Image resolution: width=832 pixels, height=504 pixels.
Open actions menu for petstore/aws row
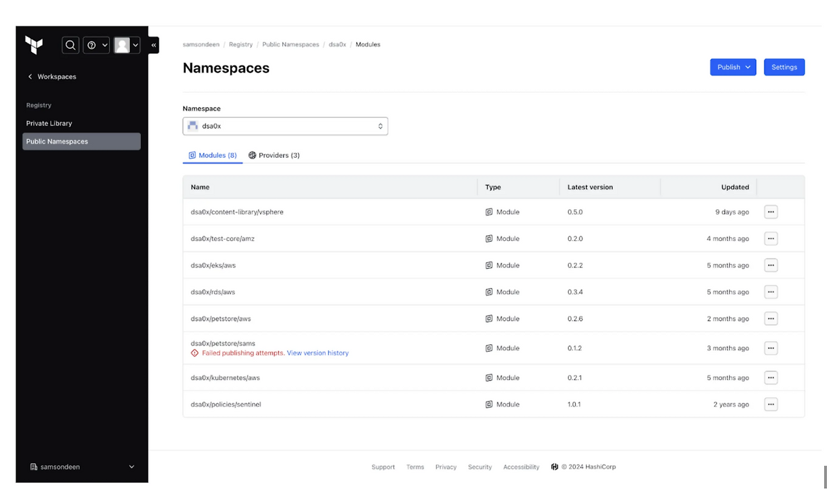click(x=771, y=319)
